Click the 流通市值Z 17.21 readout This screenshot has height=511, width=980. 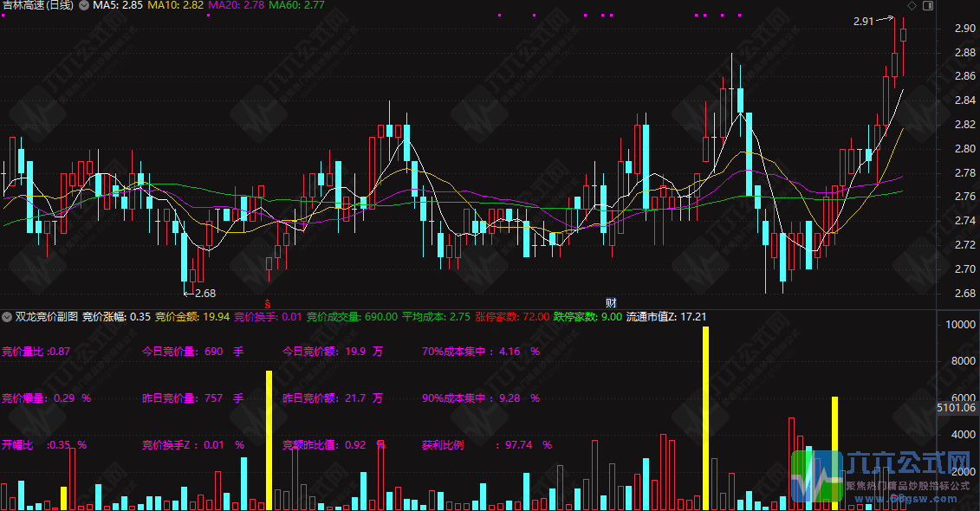click(x=666, y=317)
